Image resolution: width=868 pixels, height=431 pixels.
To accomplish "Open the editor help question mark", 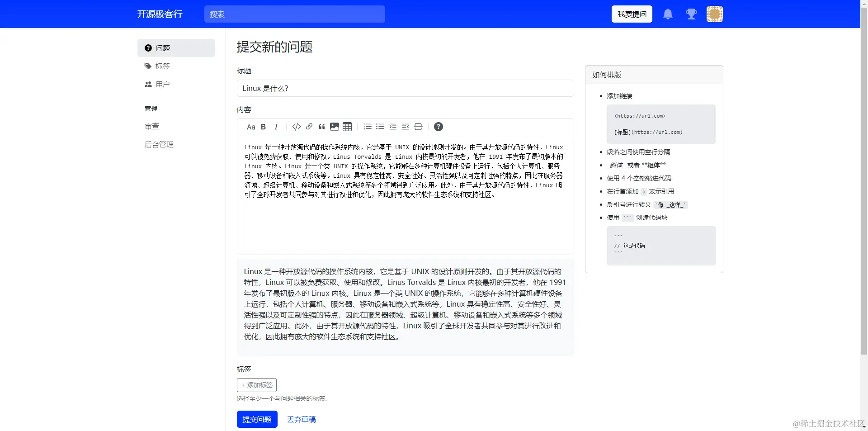I will coord(439,127).
